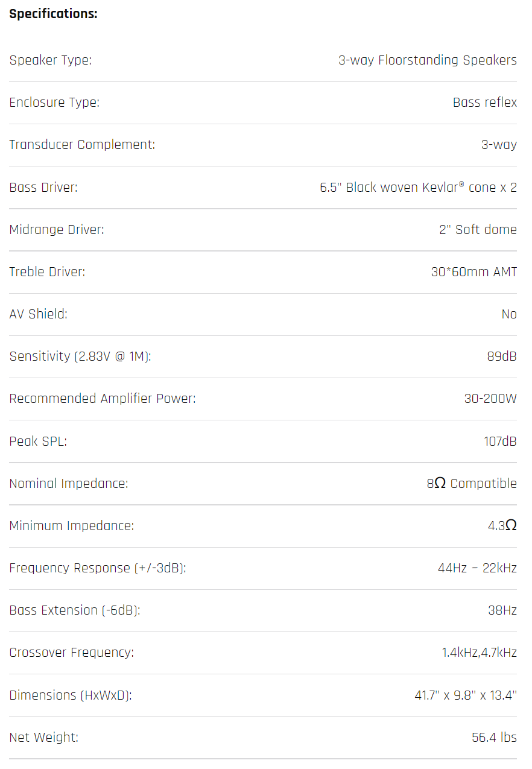
Task: Select the 44Hz – 22kHz frequency response
Action: coord(477,568)
